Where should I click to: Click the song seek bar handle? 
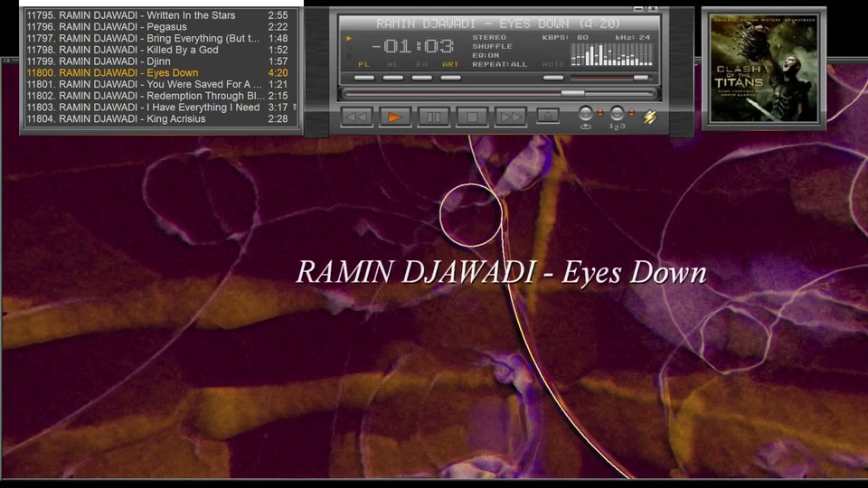(x=572, y=93)
